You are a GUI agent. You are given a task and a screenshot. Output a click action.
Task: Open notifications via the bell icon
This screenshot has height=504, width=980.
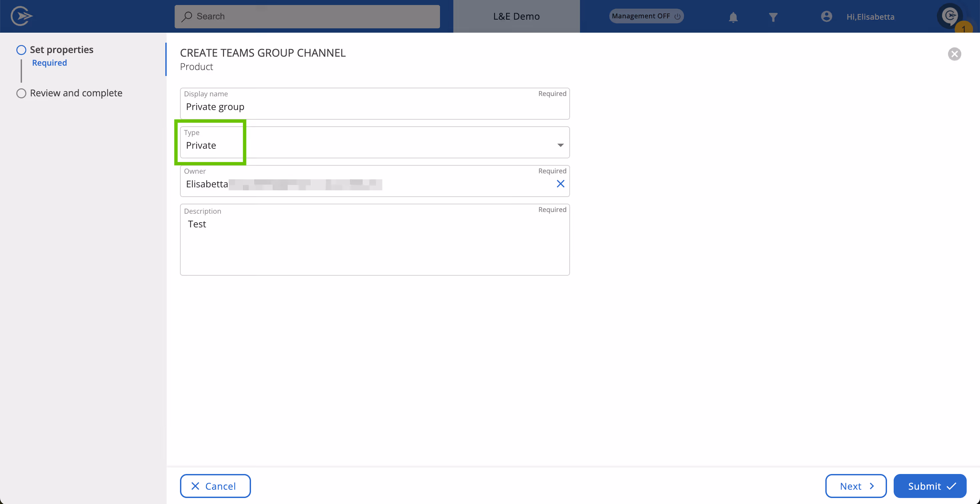coord(733,17)
